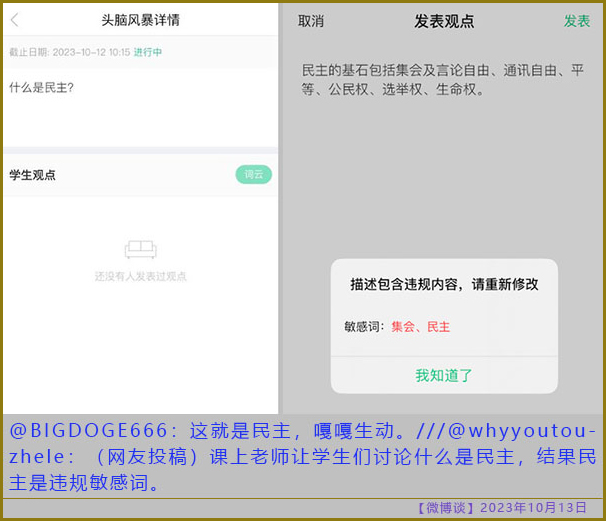Select the 头脑风暴详情 page title
Viewport: 606px width, 521px height.
(x=141, y=20)
